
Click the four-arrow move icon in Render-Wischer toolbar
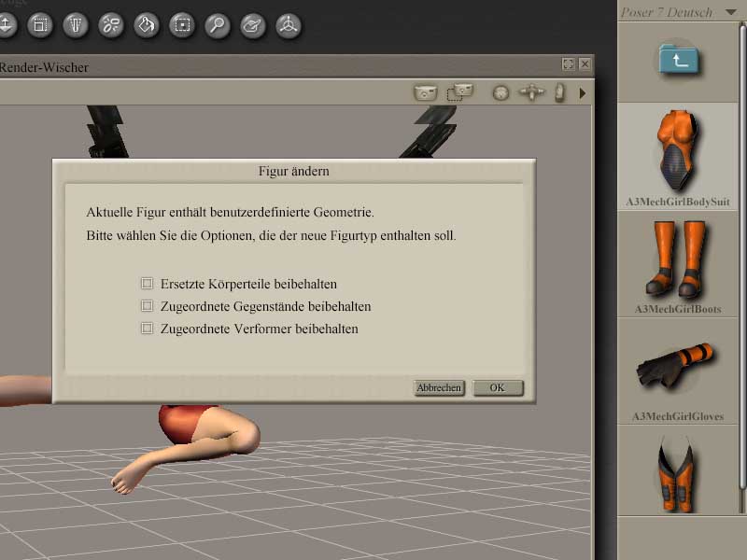point(531,91)
